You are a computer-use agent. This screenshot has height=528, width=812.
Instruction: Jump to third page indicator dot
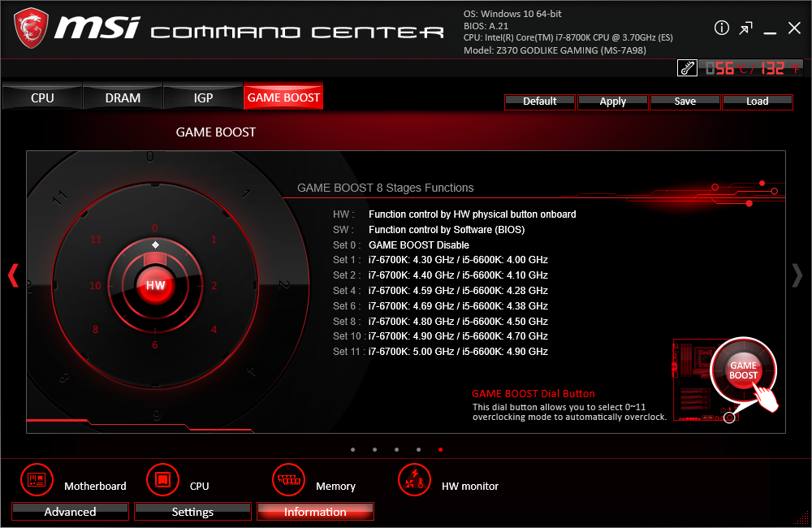(397, 450)
